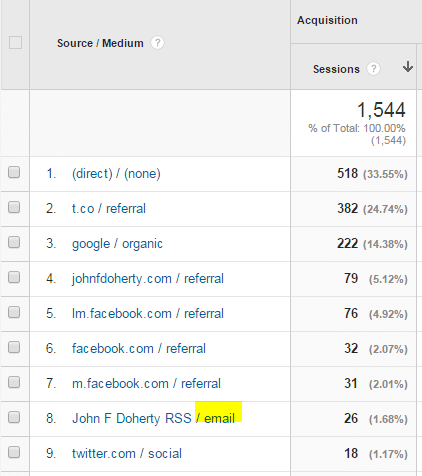Check the box for lm.facebook.com referral
Screen dimensions: 422x476
(x=14, y=313)
